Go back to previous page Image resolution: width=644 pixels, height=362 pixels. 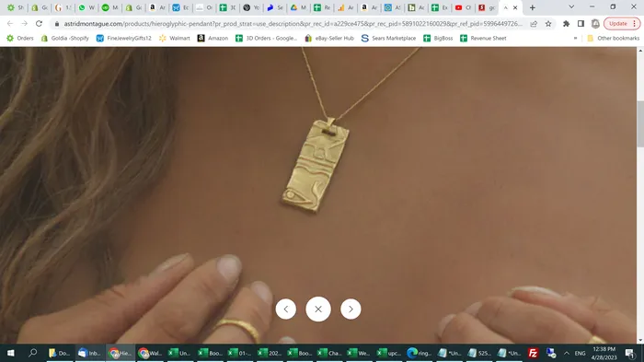tap(10, 23)
